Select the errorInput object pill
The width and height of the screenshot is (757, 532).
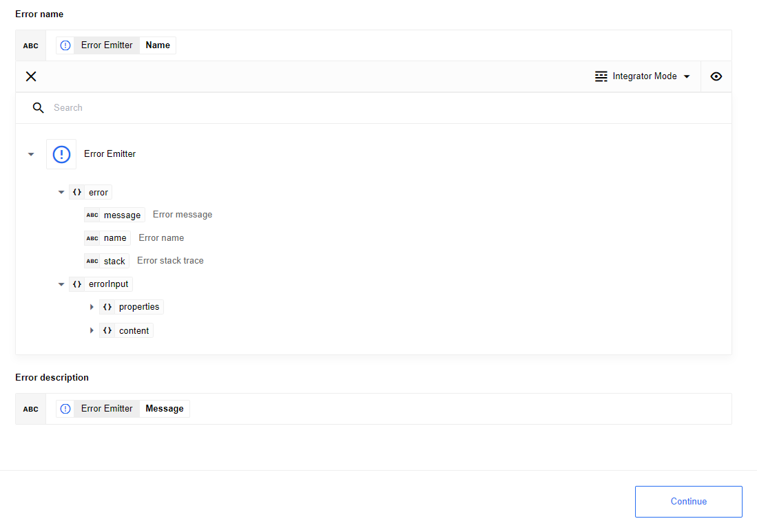tap(101, 284)
